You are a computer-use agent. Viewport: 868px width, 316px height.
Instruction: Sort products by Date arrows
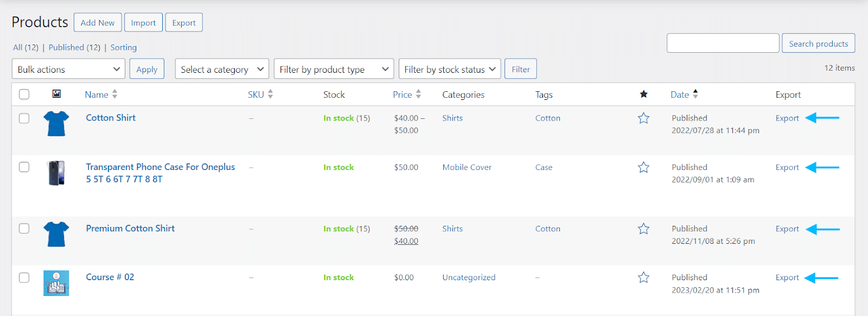click(x=695, y=94)
